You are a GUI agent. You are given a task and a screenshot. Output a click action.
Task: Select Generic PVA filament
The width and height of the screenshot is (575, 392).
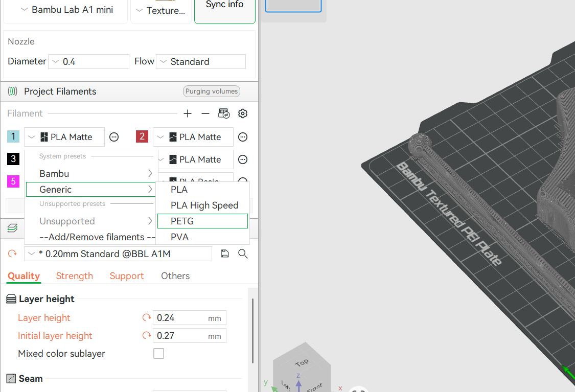[x=202, y=237]
